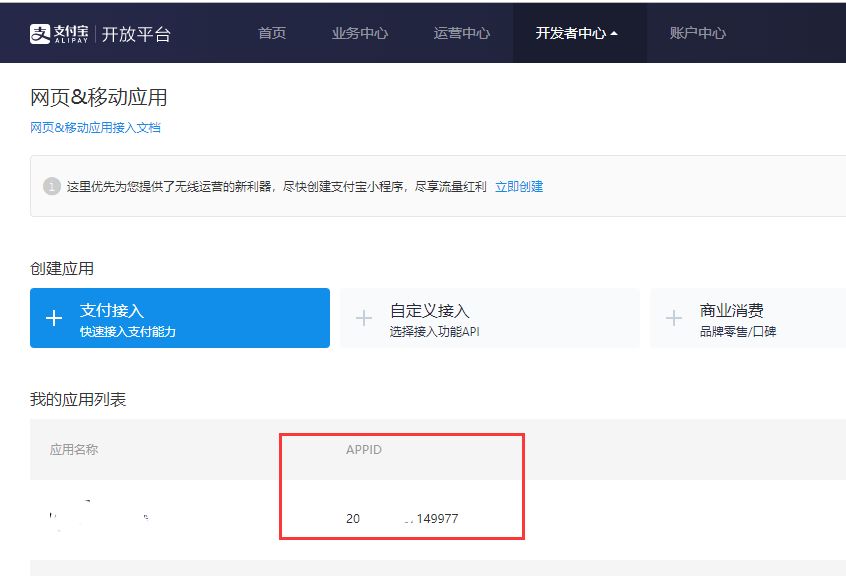Select the 品牌零售/口碑 subtitle on 商业消费 card

tap(738, 332)
